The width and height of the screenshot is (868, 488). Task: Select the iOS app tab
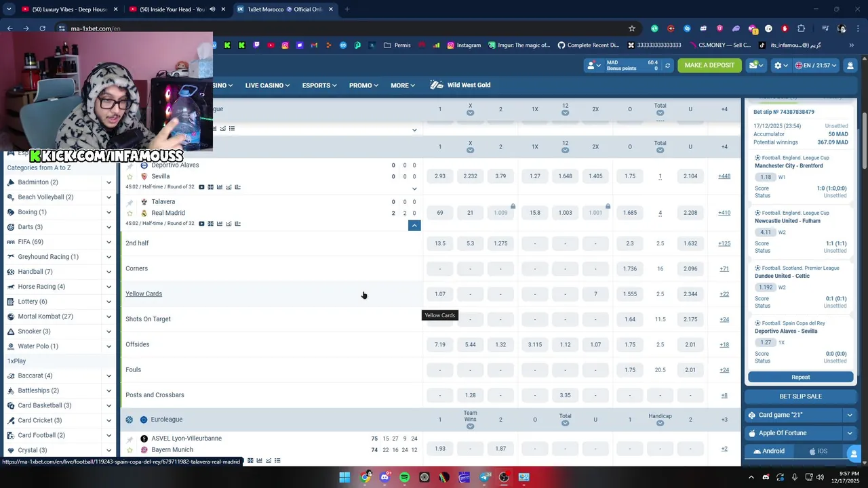point(818,451)
